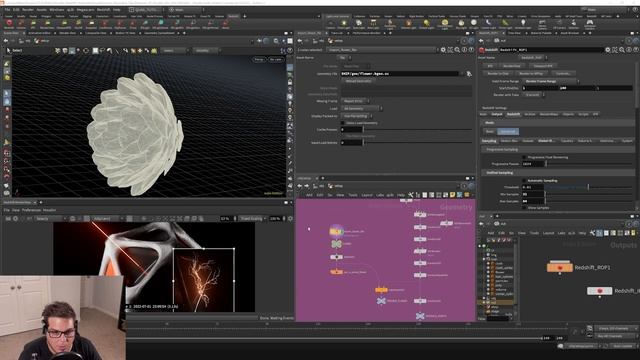Screen dimensions: 640x360
Task: Click wrench icon in outputs network toolbar
Action: click(592, 233)
